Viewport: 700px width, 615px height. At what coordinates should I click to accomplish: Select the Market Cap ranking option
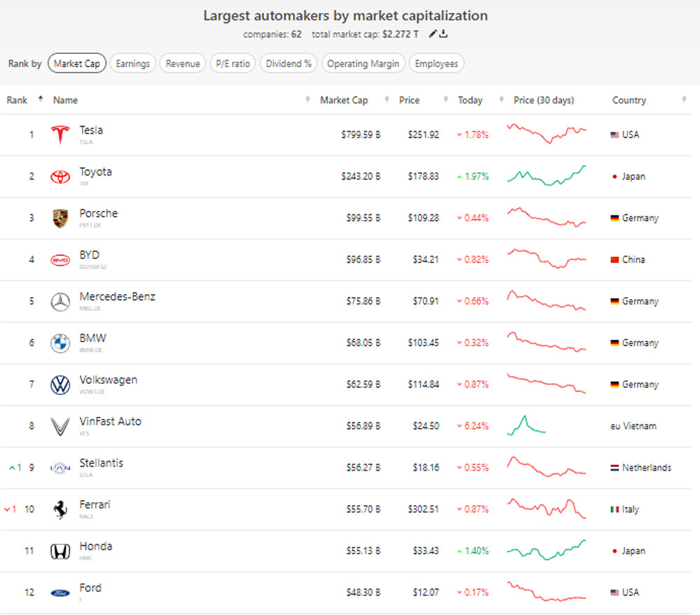pyautogui.click(x=77, y=64)
